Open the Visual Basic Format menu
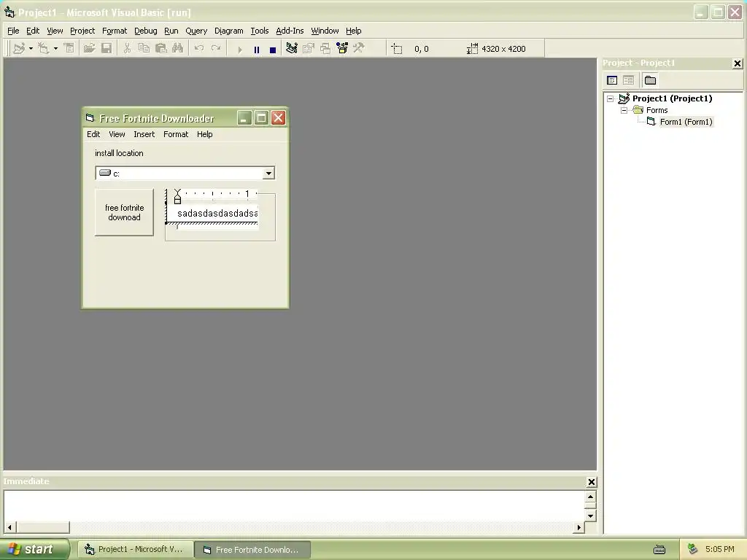The image size is (747, 560). click(115, 31)
